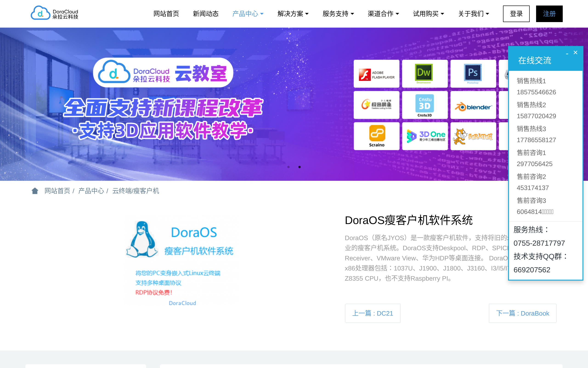Click the orange coding software tile beside Cnstu3D

pos(376,105)
